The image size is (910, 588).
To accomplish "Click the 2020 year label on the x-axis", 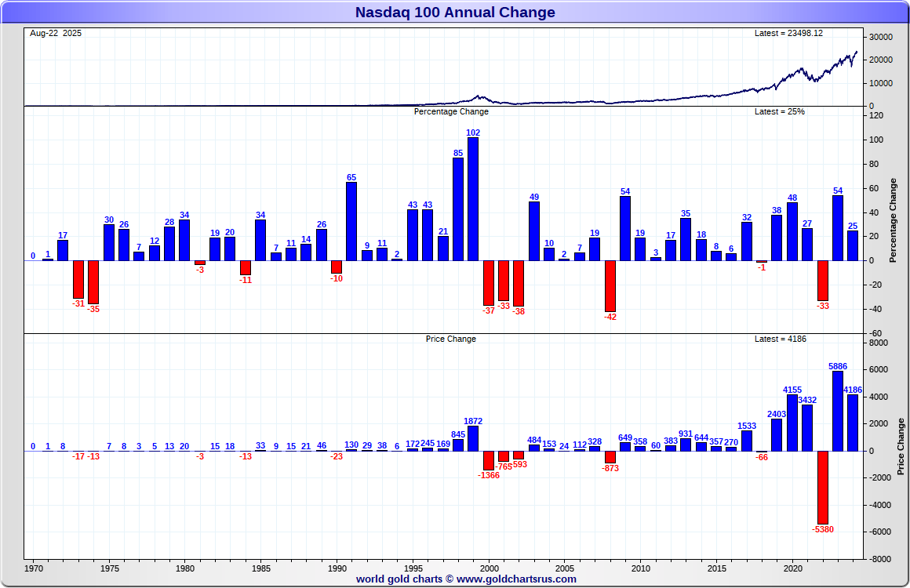I will click(793, 568).
